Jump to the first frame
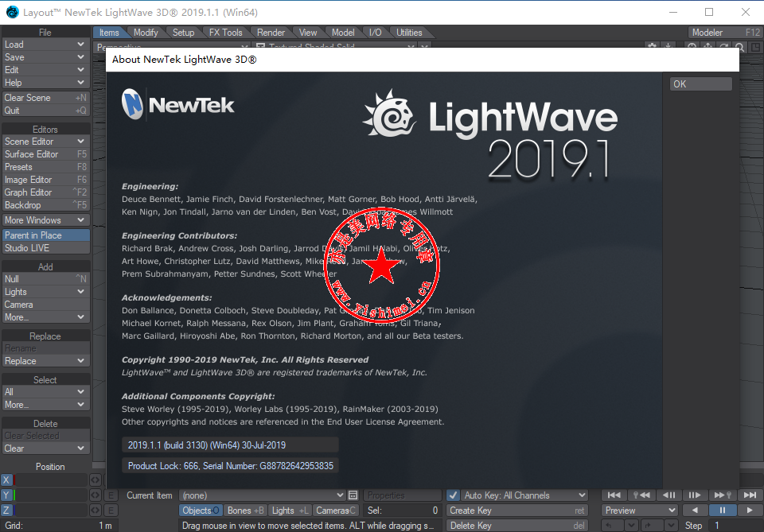 click(x=614, y=495)
